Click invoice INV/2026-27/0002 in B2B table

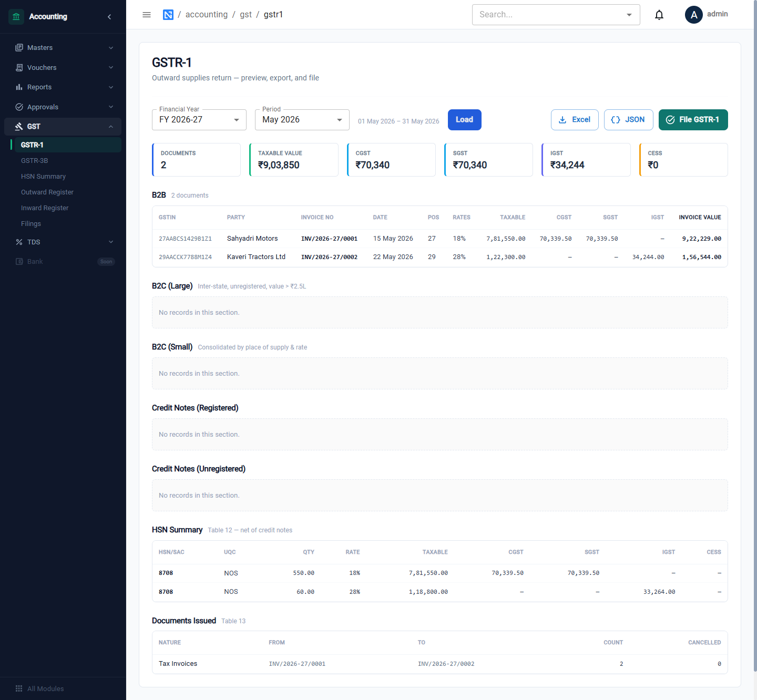coord(329,257)
